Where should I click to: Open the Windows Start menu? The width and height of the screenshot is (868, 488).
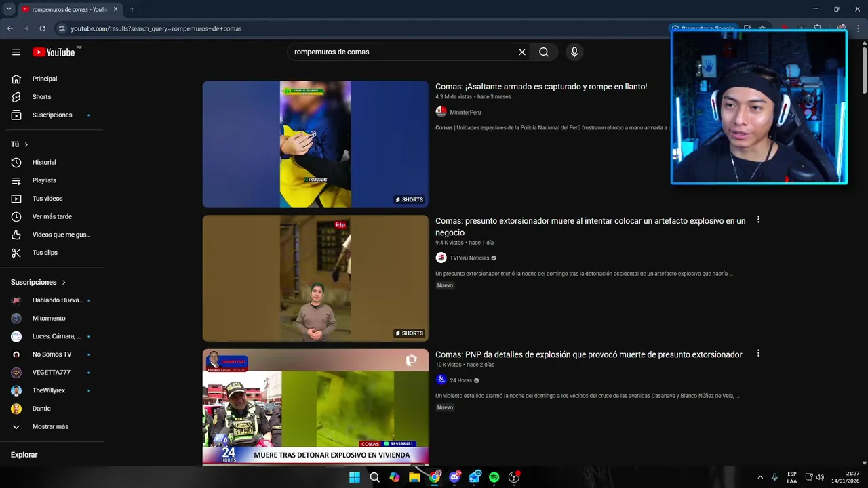click(x=355, y=477)
